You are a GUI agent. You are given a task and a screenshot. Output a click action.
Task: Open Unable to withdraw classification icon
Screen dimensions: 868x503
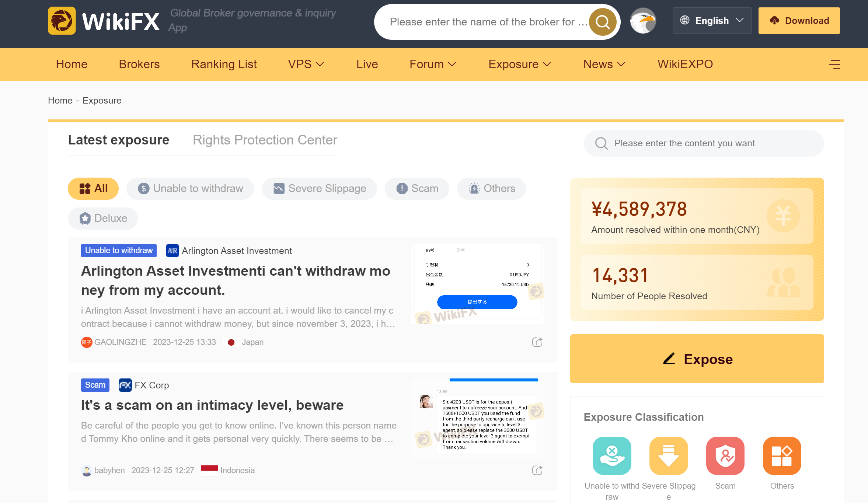tap(612, 456)
